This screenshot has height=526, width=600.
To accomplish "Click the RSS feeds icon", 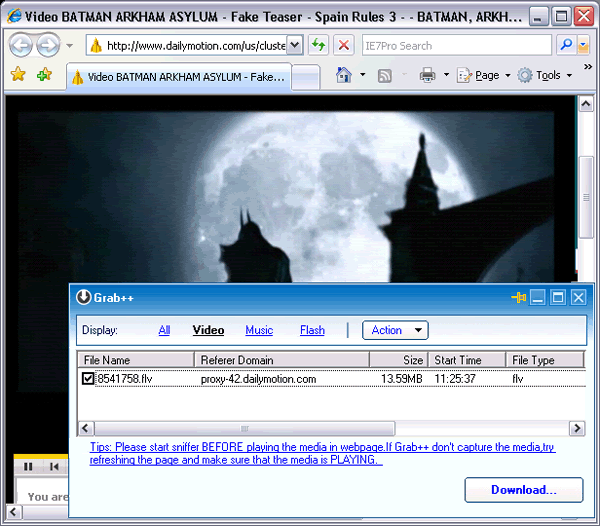I will pyautogui.click(x=385, y=75).
